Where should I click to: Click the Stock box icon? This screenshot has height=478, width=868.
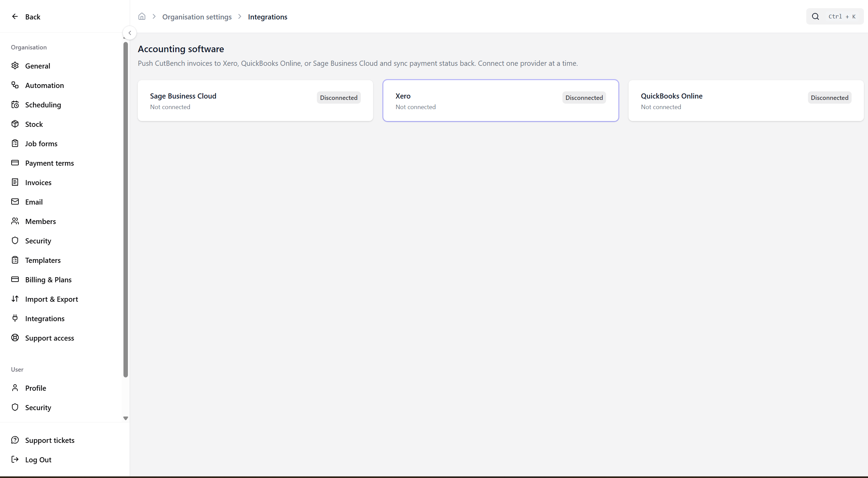(x=15, y=124)
